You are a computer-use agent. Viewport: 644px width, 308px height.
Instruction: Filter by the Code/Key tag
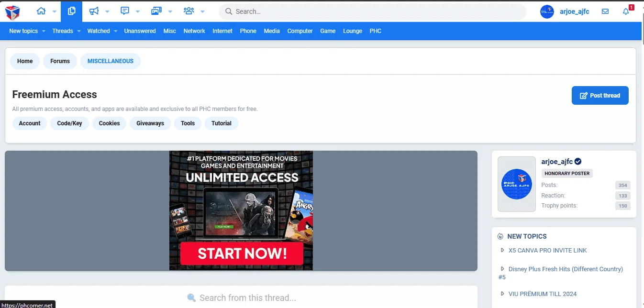coord(69,123)
